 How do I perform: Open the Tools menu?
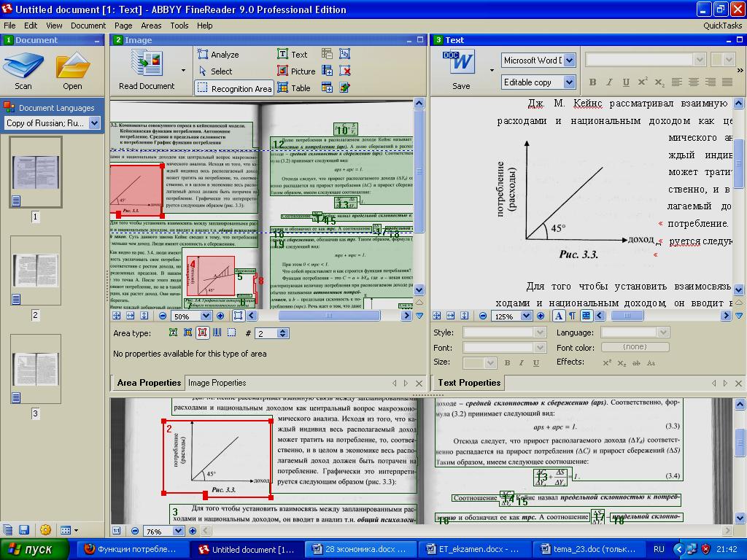(x=179, y=26)
